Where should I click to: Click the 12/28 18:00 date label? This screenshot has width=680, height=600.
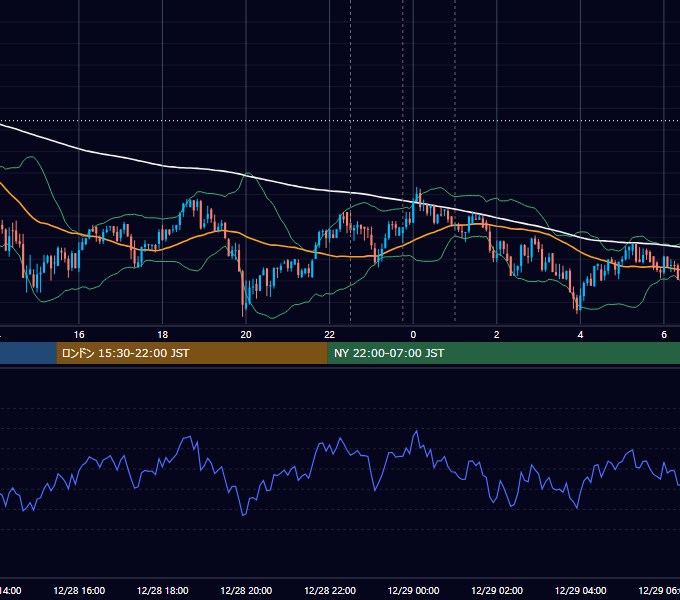pos(163,590)
